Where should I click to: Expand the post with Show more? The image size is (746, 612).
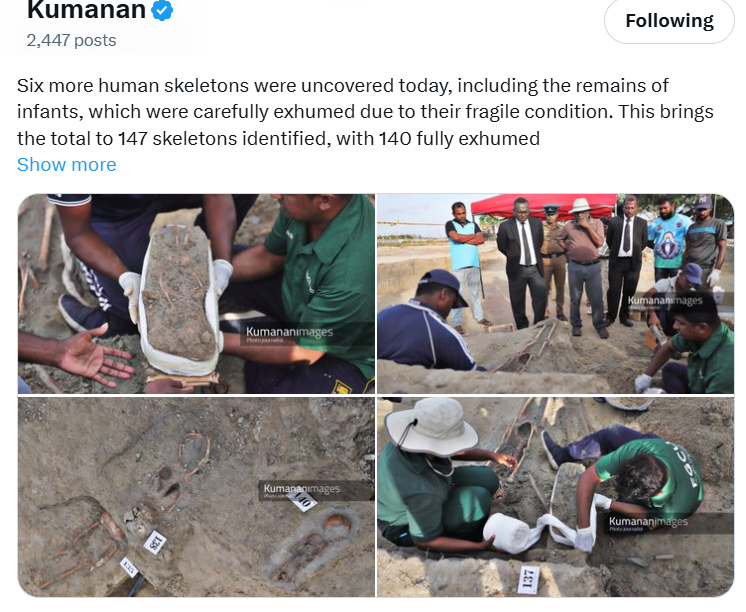point(67,165)
